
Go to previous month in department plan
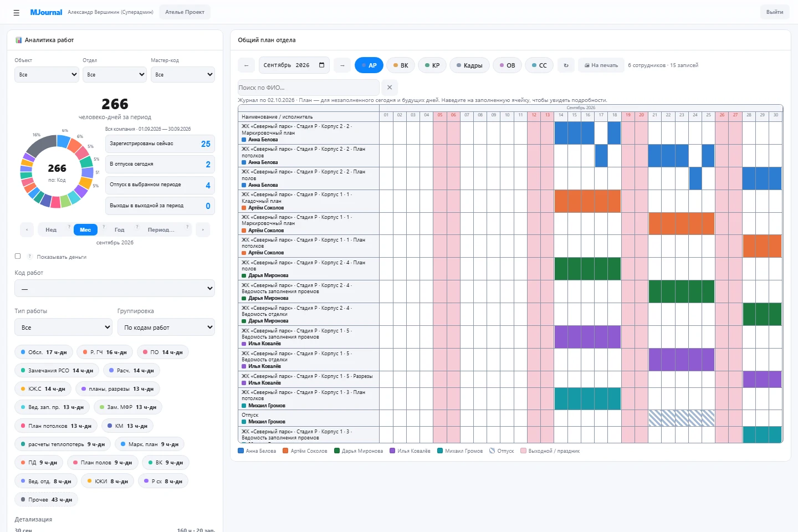click(x=246, y=65)
